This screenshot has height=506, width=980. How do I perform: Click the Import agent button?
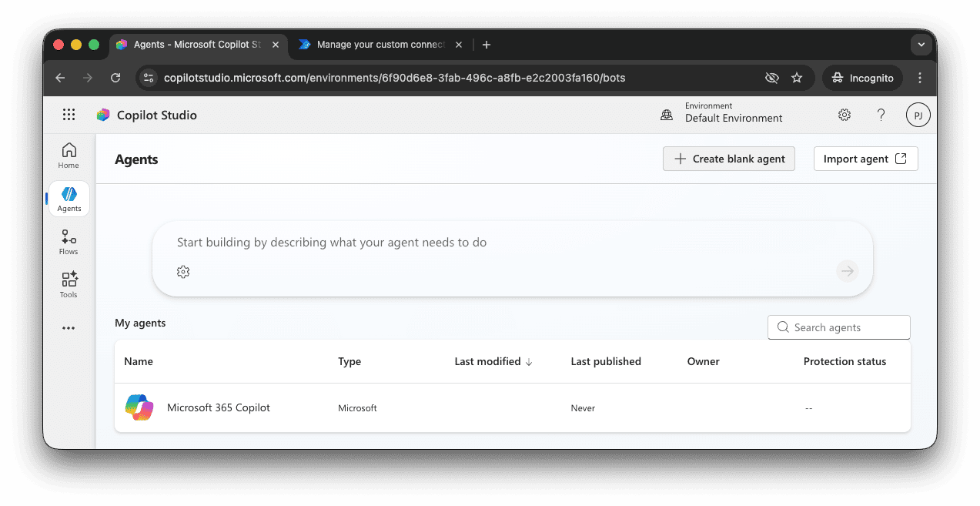[866, 159]
